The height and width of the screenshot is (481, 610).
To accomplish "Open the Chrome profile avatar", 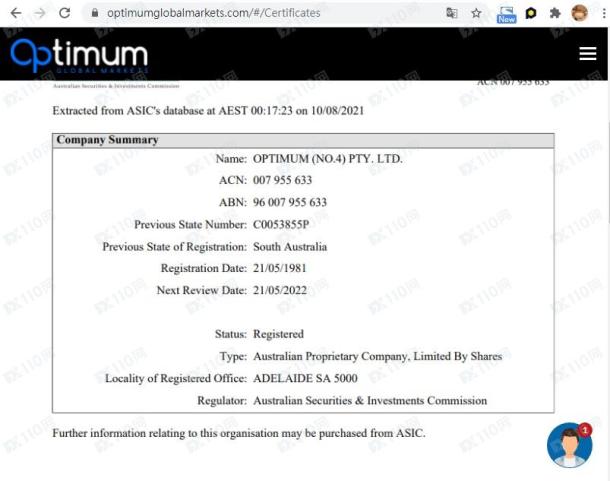I will pyautogui.click(x=579, y=13).
